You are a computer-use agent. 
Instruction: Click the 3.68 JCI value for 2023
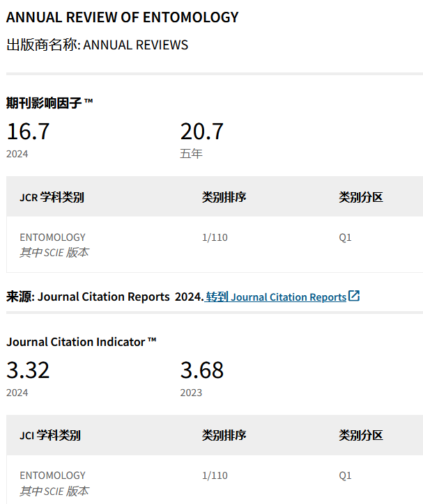point(202,370)
